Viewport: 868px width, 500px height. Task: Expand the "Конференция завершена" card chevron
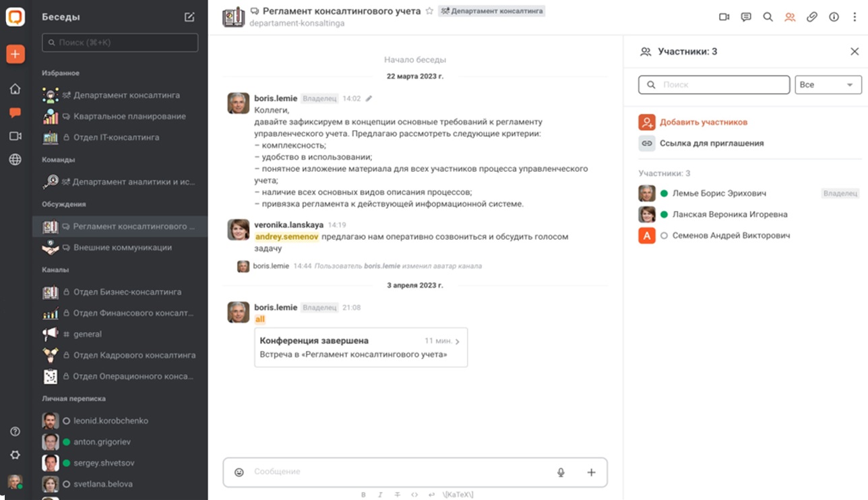[x=458, y=342]
